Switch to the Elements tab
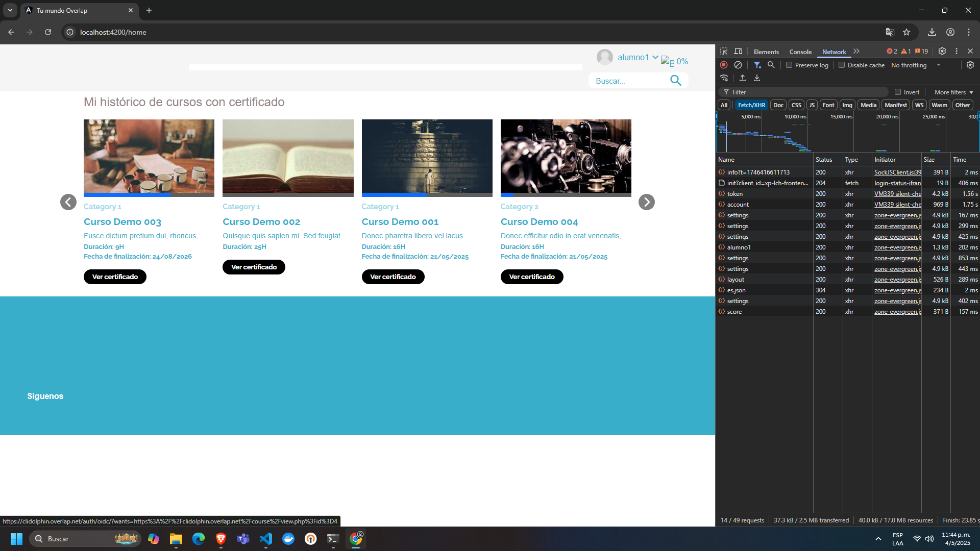 [766, 52]
